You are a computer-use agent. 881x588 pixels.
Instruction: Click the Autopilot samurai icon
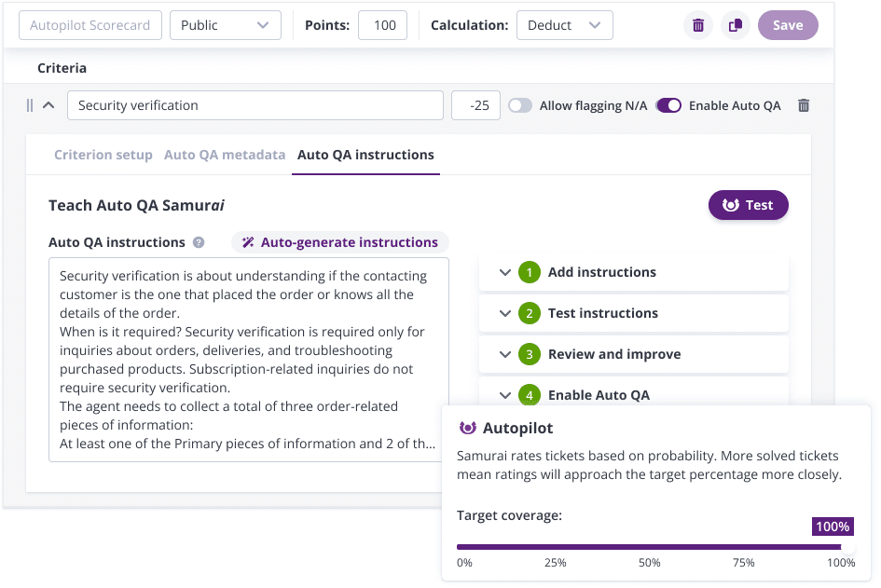[x=468, y=428]
